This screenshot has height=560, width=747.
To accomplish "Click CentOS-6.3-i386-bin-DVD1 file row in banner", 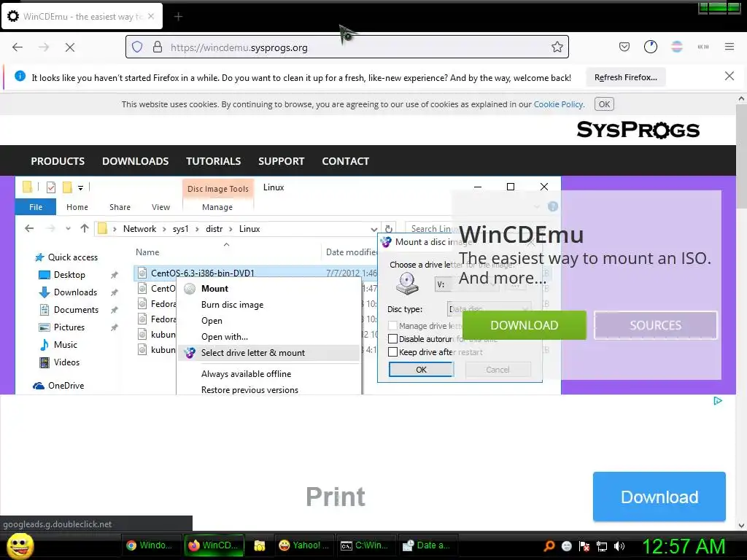I will click(256, 273).
